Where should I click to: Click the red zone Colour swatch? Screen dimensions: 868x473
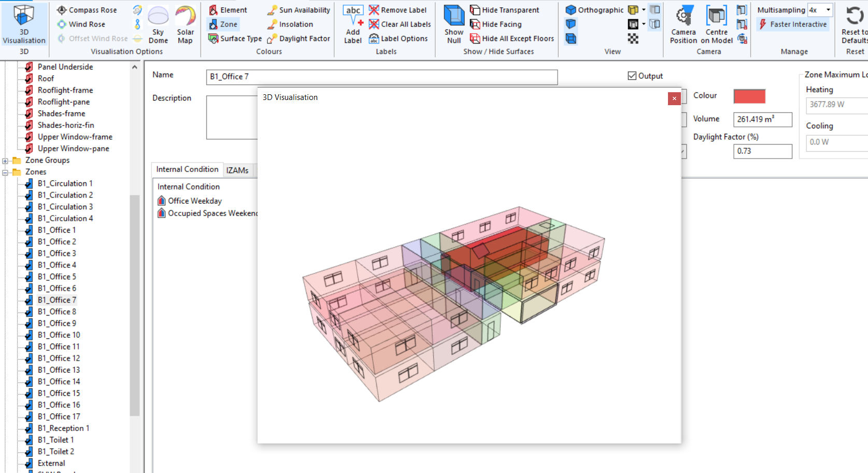pos(749,96)
